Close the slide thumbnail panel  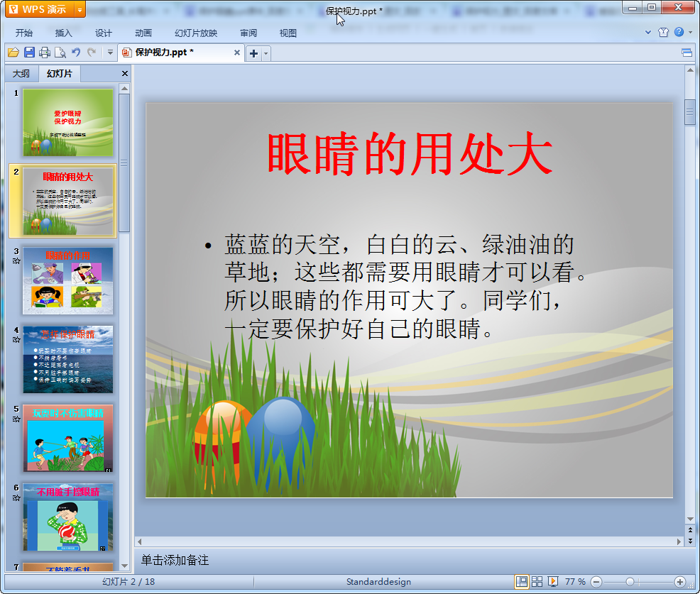click(125, 74)
